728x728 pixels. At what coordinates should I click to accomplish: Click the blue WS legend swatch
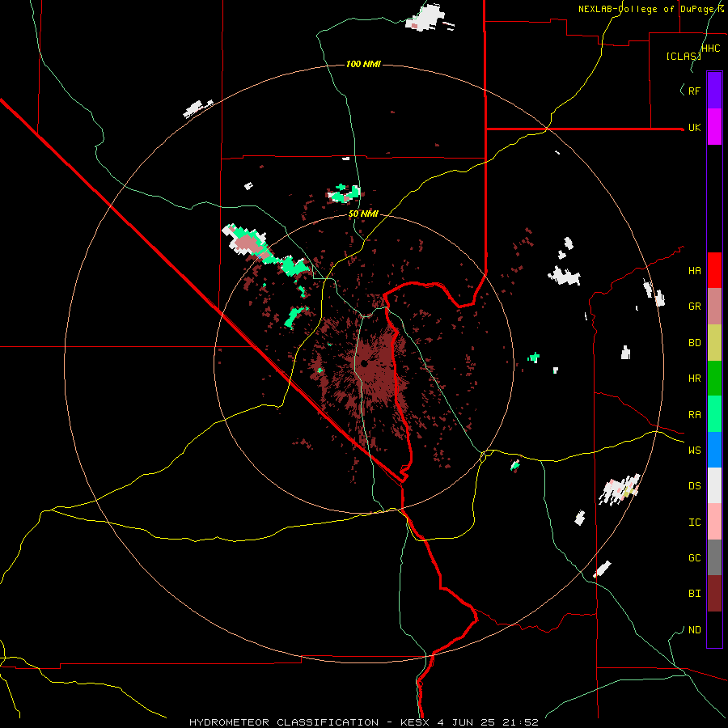pos(714,450)
